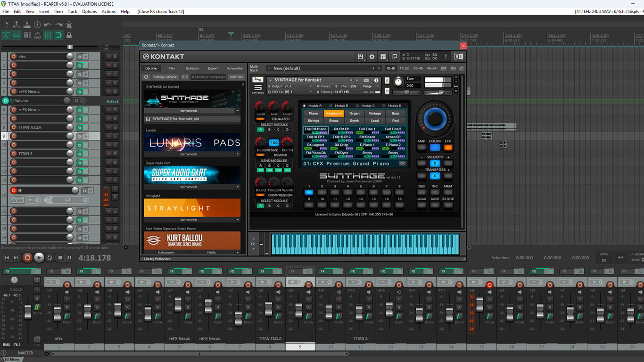Image resolution: width=644 pixels, height=362 pixels.
Task: Open the Insert menu
Action: (44, 11)
